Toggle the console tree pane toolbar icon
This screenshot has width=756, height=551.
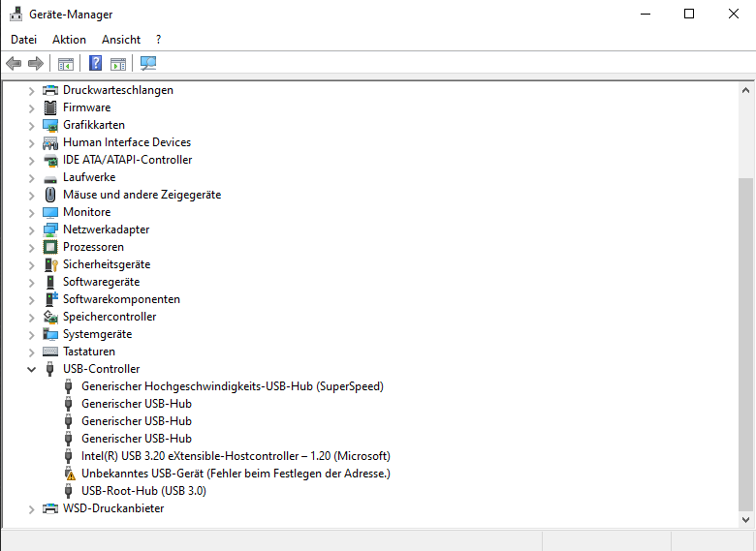pyautogui.click(x=66, y=63)
